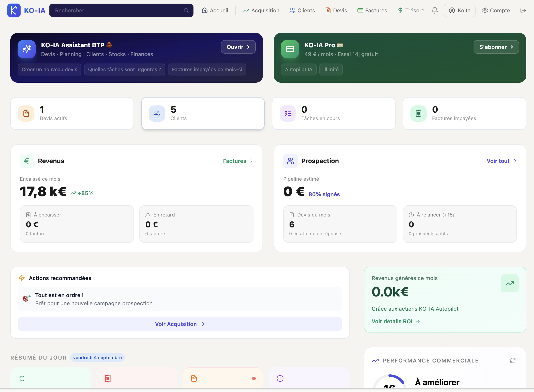Click the KO-IA brand name text
Viewport: 534px width, 392px height.
point(35,10)
